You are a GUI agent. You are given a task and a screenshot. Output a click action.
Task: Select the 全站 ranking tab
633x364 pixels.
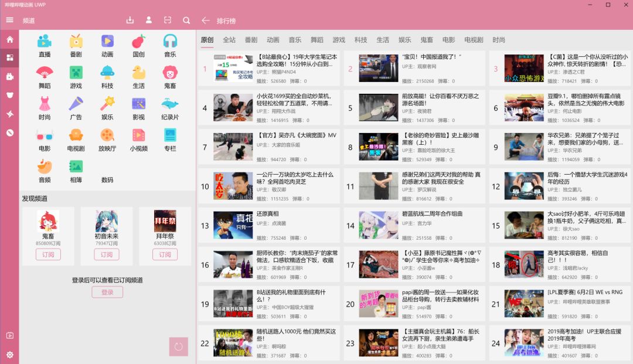pyautogui.click(x=229, y=39)
